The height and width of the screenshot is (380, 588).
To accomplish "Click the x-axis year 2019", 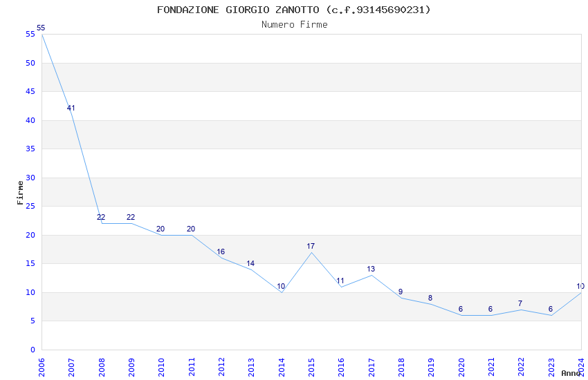I will click(x=431, y=368).
